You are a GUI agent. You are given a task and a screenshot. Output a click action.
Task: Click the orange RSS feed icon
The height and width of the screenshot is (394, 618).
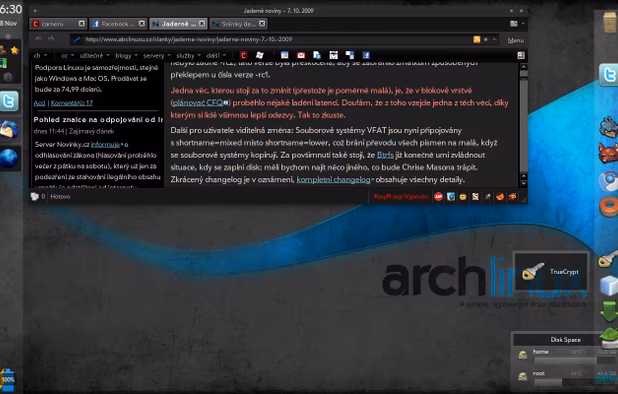pyautogui.click(x=477, y=39)
